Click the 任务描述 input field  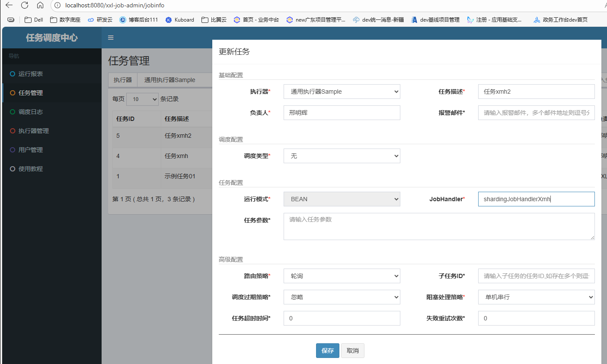[x=536, y=92]
